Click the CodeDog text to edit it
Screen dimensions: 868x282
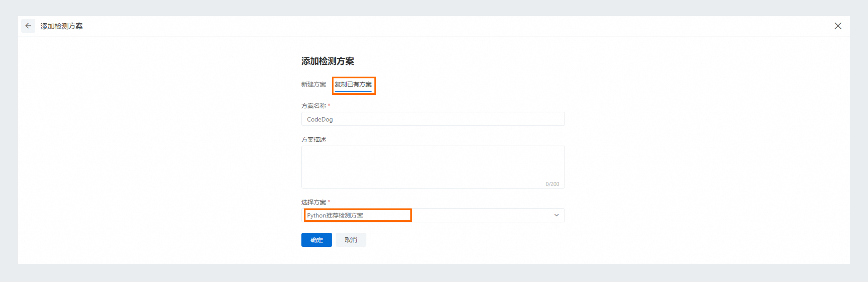[320, 119]
